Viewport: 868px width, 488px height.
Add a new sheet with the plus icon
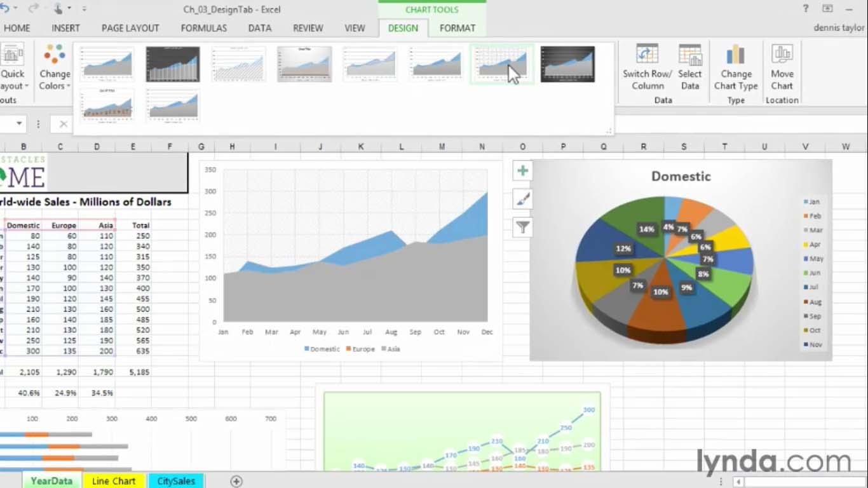pos(236,481)
